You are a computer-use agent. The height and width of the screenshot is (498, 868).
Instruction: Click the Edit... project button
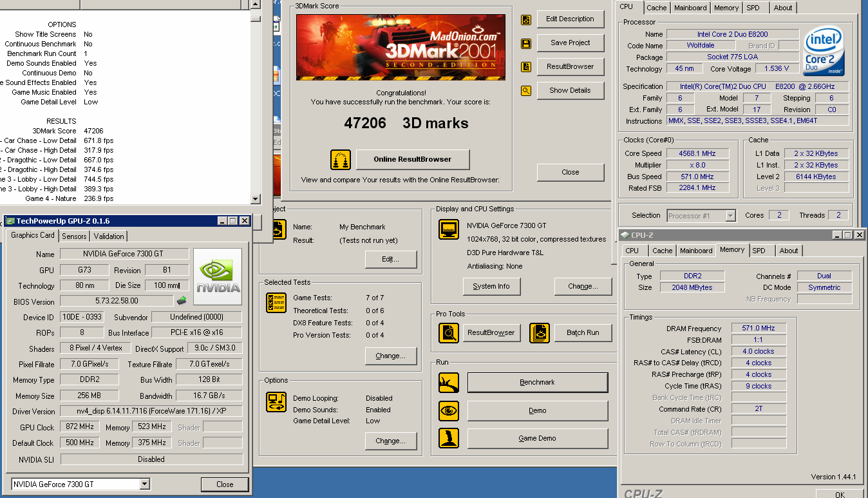pyautogui.click(x=391, y=260)
